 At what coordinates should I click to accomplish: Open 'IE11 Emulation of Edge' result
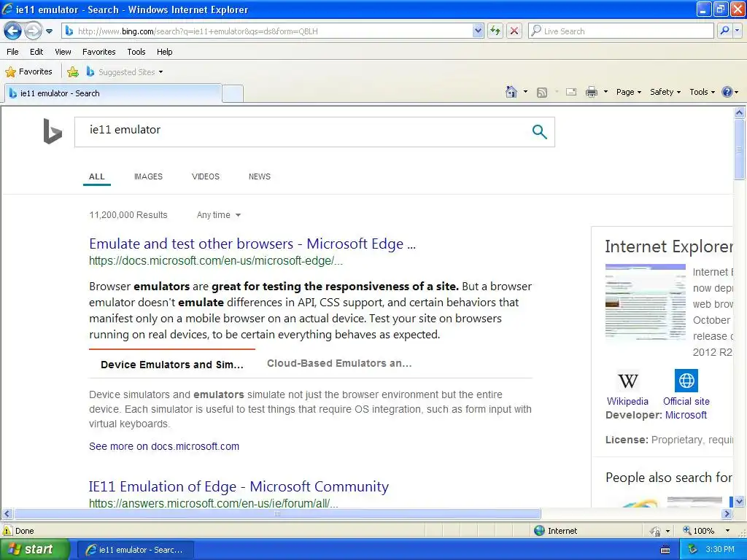[x=239, y=486]
